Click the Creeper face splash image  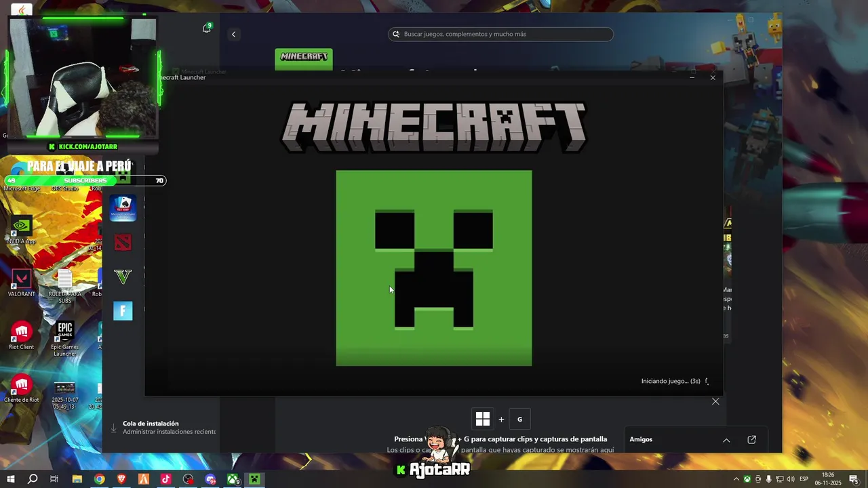[x=434, y=268]
